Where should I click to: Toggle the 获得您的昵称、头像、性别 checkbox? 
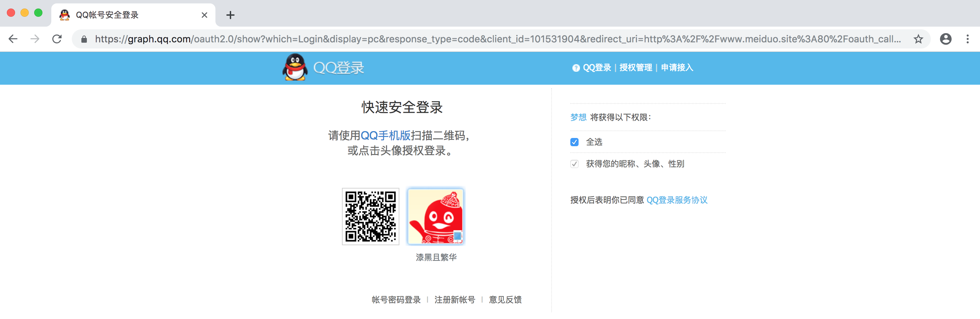point(574,164)
